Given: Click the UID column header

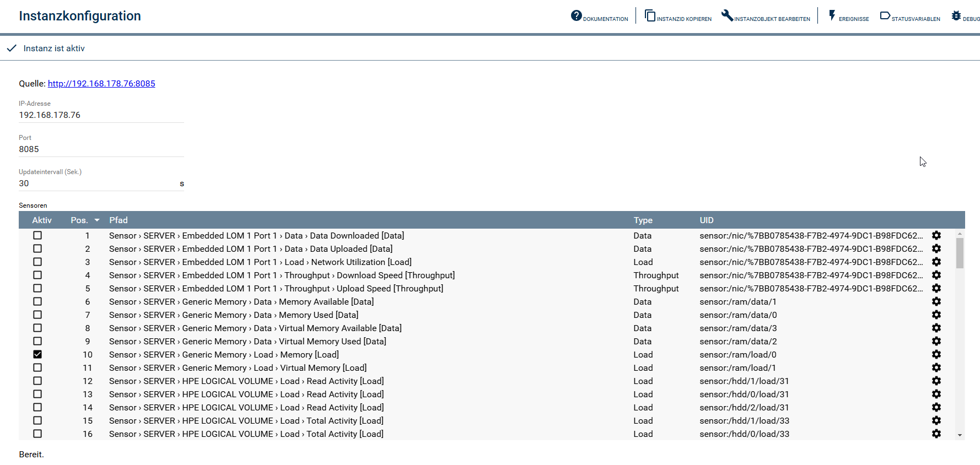Looking at the screenshot, I should (x=706, y=220).
